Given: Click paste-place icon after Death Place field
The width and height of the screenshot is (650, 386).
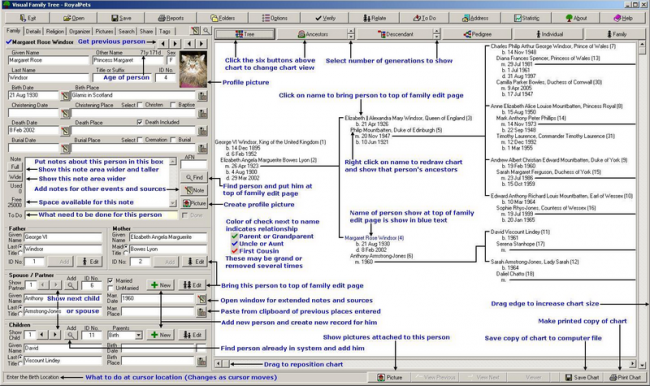Looking at the screenshot, I should click(x=202, y=131).
